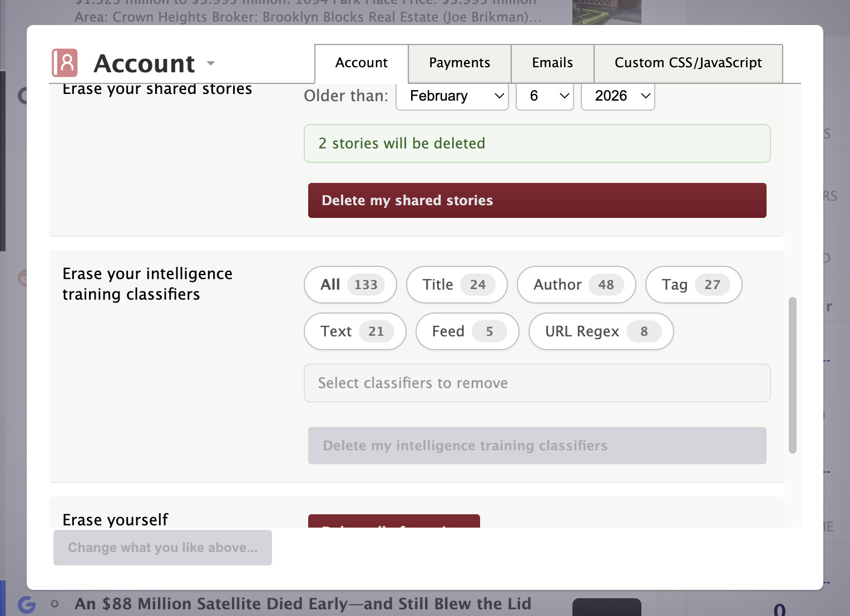The width and height of the screenshot is (850, 616).
Task: Choose the Text 21 classifier filter
Action: (354, 331)
